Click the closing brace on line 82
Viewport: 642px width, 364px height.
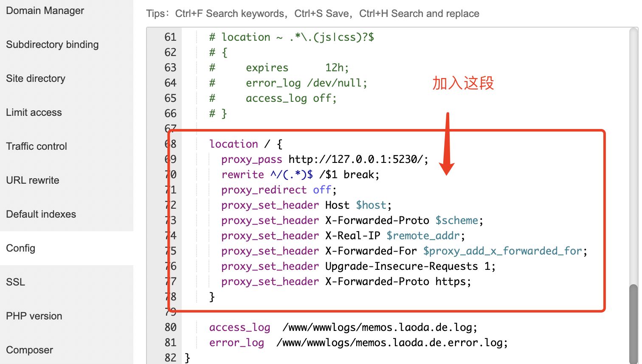tap(187, 358)
